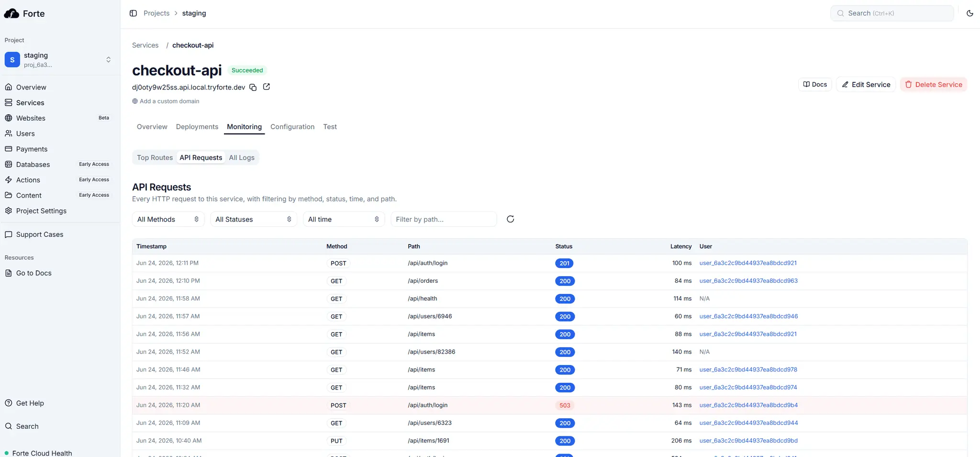Focus the top Search box
This screenshot has height=457, width=980.
coord(892,13)
